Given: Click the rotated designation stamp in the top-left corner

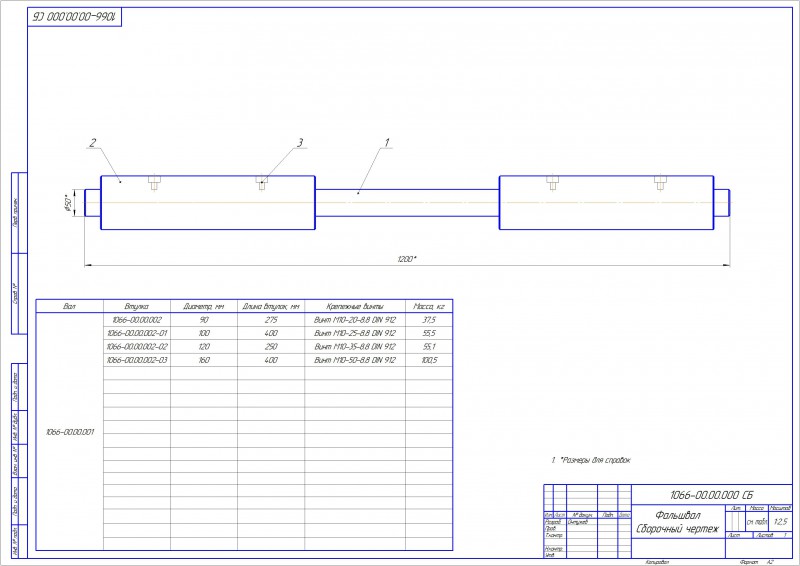Looking at the screenshot, I should [x=75, y=17].
